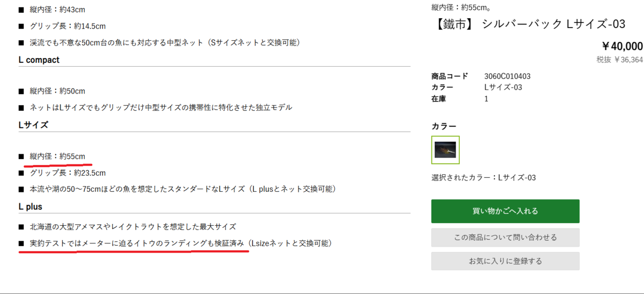
Task: Click the 縦内径:約43cm bullet line
Action: tap(57, 10)
